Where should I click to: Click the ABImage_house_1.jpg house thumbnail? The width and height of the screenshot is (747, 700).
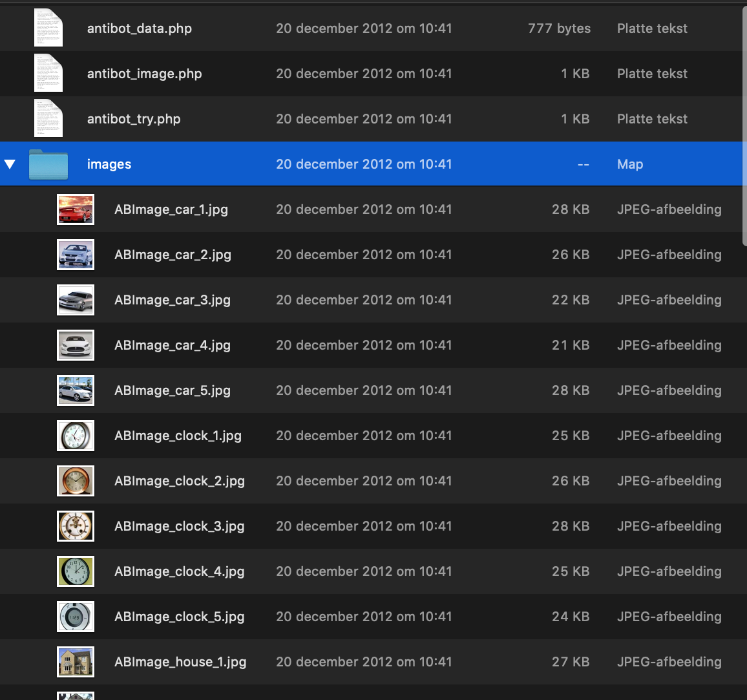(76, 662)
